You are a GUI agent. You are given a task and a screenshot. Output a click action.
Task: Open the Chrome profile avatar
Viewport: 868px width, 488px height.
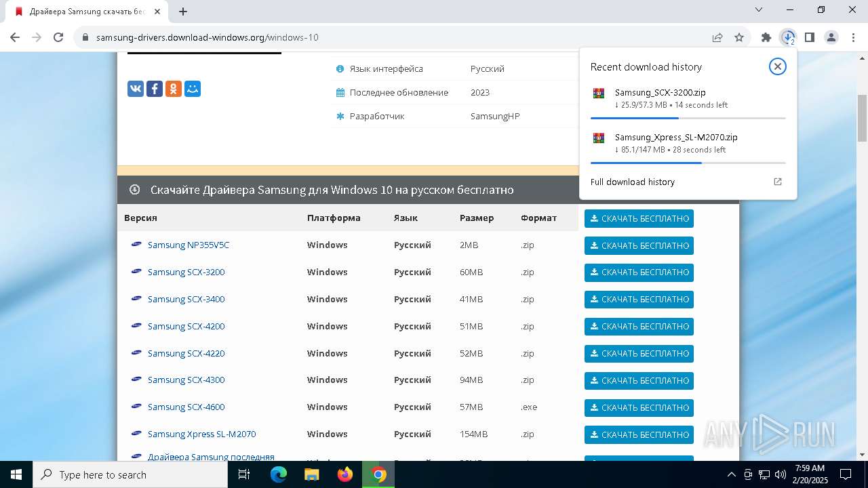831,37
